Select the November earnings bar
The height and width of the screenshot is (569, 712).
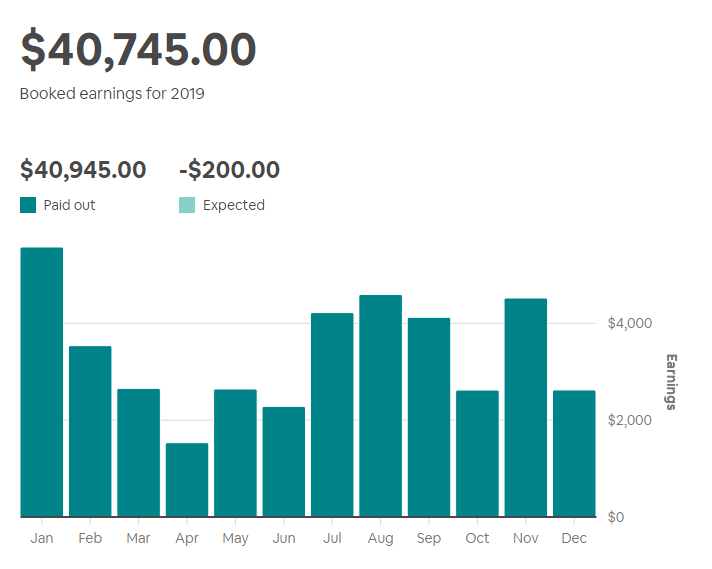coord(526,407)
